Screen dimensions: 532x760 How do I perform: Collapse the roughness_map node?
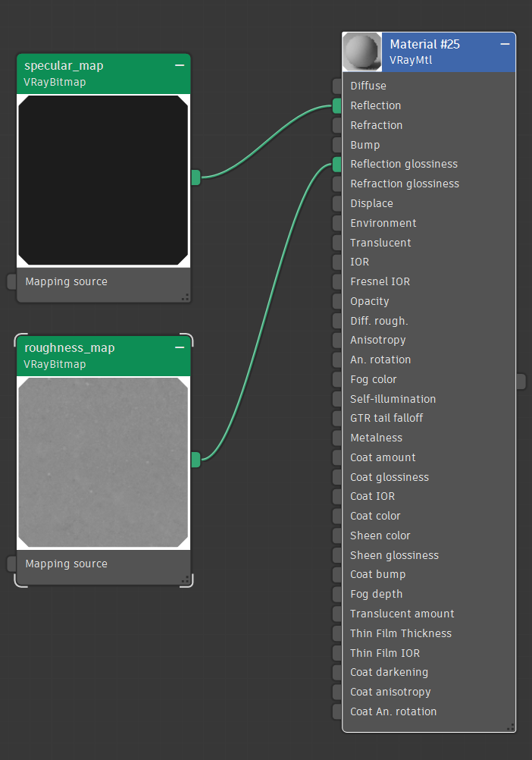pos(180,348)
